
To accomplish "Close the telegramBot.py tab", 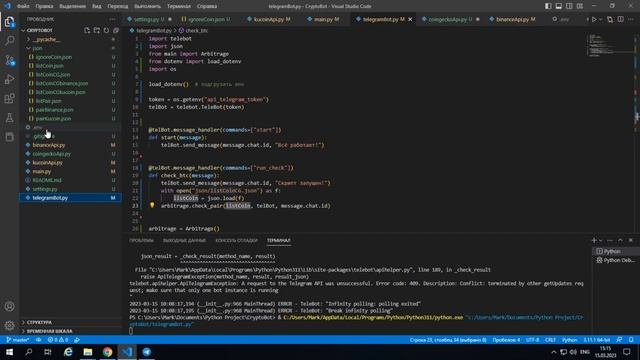I will pos(410,19).
